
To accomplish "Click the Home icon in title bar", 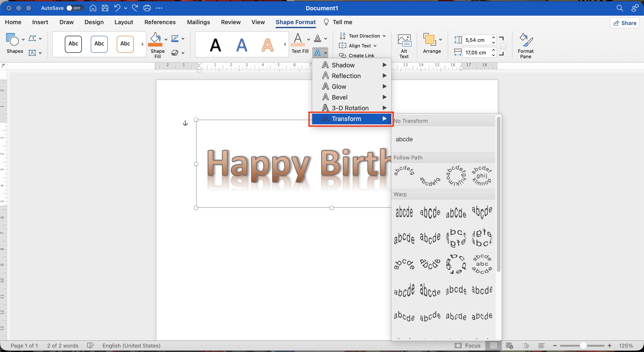I will pos(93,8).
